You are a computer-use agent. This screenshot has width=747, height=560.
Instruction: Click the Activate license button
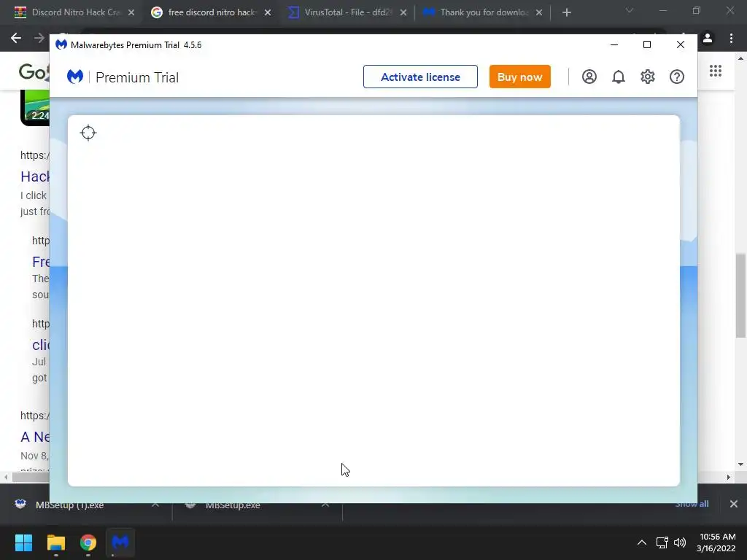(x=420, y=77)
